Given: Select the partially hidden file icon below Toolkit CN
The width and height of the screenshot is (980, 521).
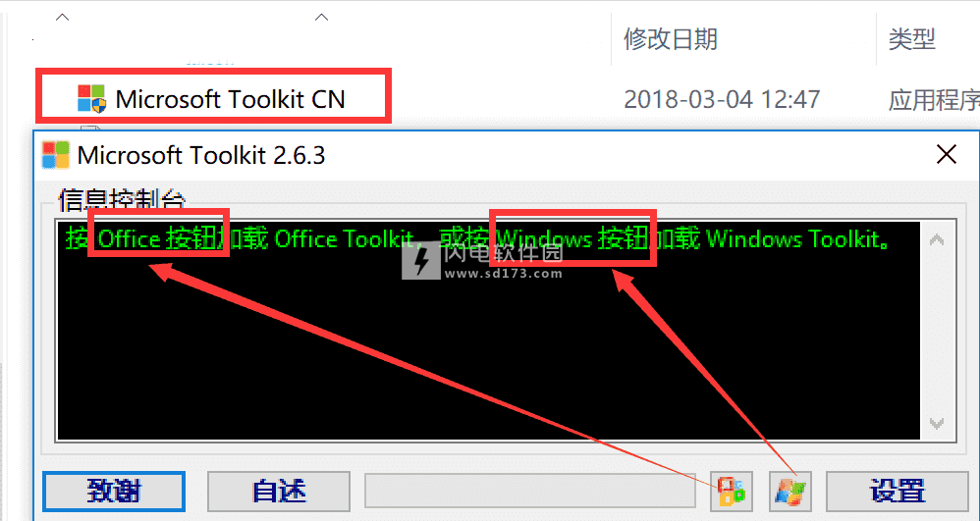Looking at the screenshot, I should (x=91, y=129).
